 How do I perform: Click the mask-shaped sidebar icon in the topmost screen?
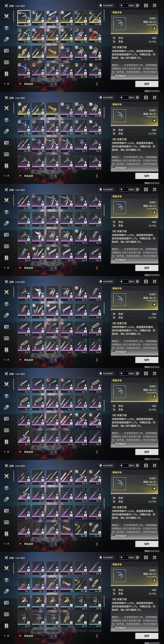coord(7,62)
